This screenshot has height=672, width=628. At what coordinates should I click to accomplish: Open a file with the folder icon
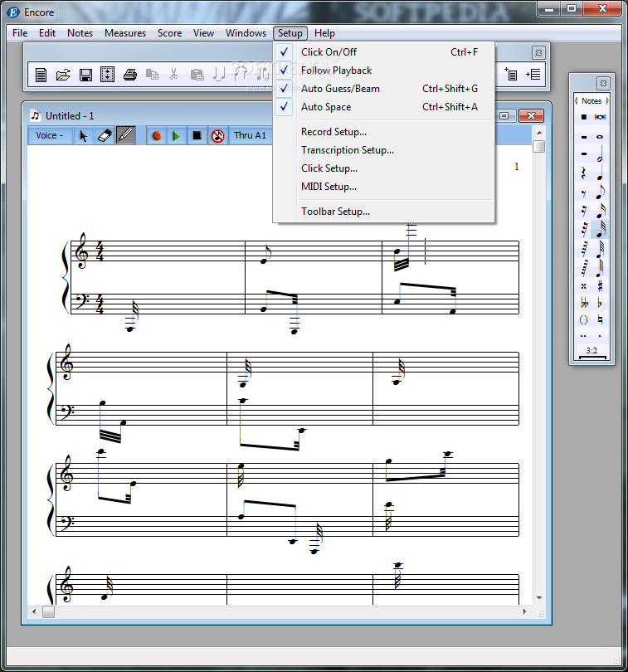pos(63,75)
